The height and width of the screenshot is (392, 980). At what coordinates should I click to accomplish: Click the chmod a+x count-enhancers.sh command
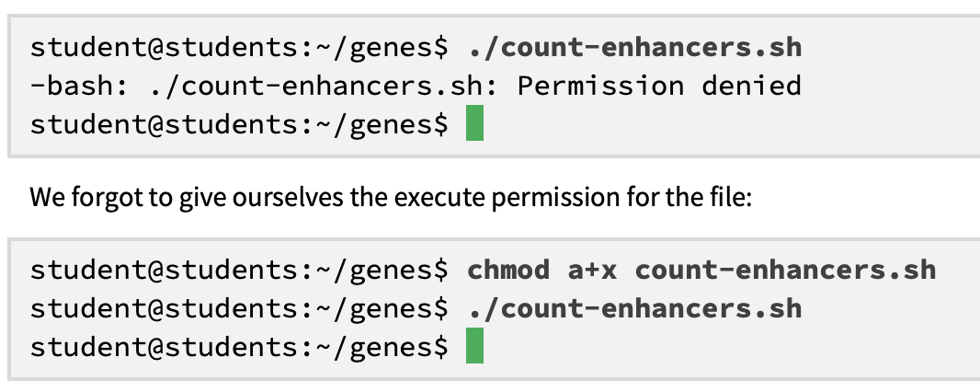tap(701, 271)
